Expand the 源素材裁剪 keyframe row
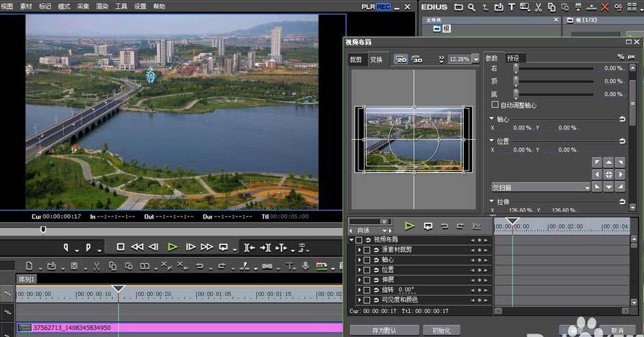 tap(359, 250)
